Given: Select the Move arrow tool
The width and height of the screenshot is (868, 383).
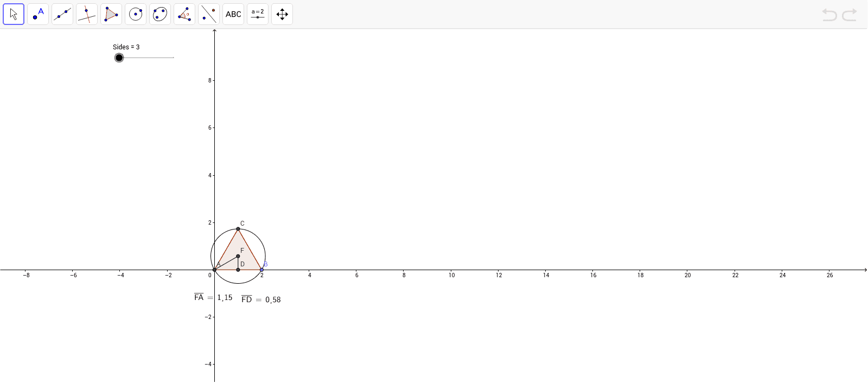Looking at the screenshot, I should tap(14, 14).
